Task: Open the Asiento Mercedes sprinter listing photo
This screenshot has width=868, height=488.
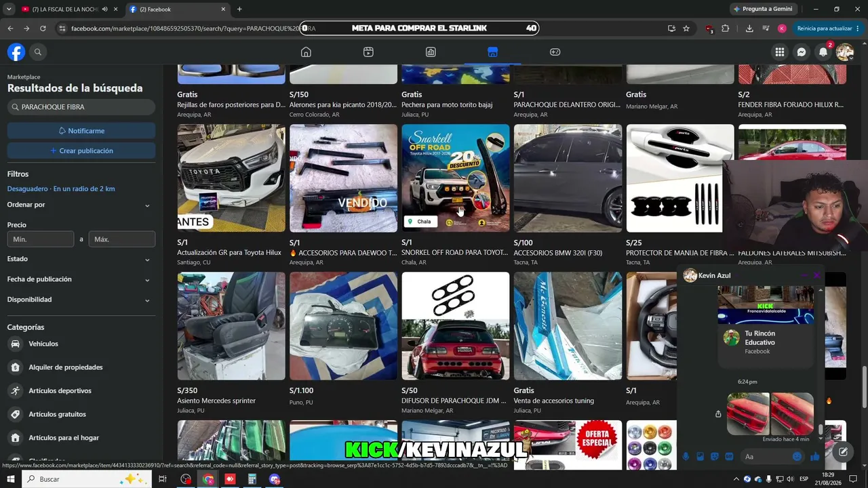Action: coord(231,326)
